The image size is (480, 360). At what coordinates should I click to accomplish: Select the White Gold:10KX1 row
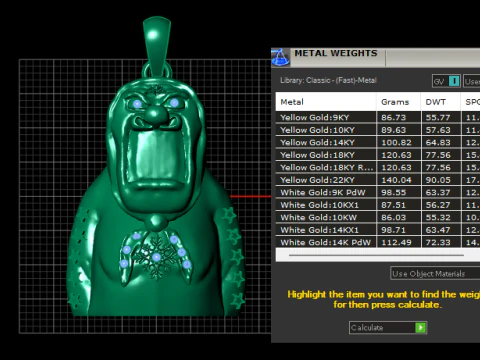(378, 205)
